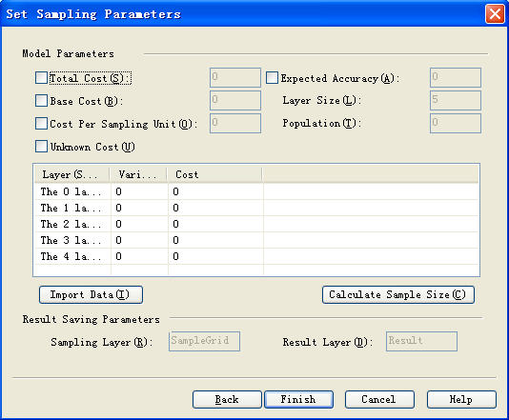Image resolution: width=509 pixels, height=420 pixels.
Task: Click the Import Data button
Action: (91, 295)
